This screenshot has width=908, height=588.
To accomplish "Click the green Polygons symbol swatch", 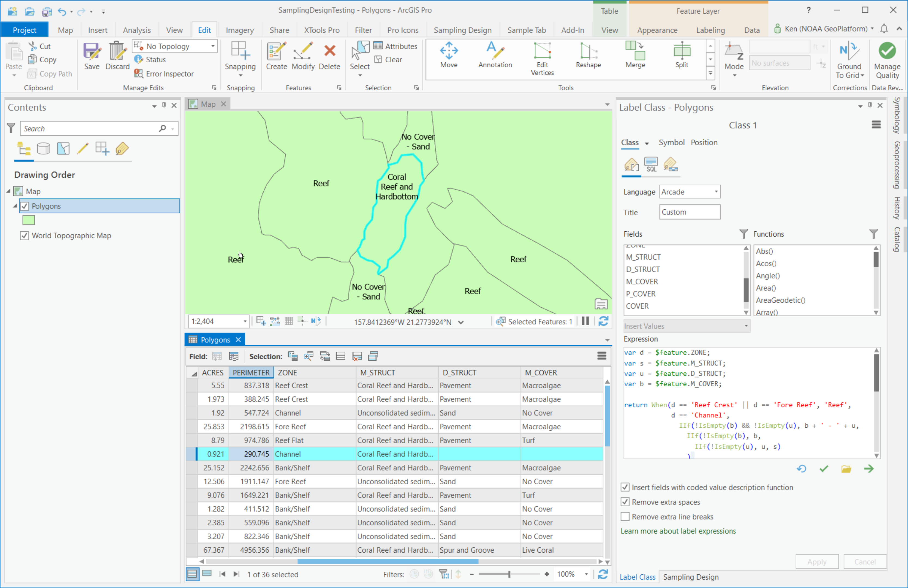I will 29,220.
